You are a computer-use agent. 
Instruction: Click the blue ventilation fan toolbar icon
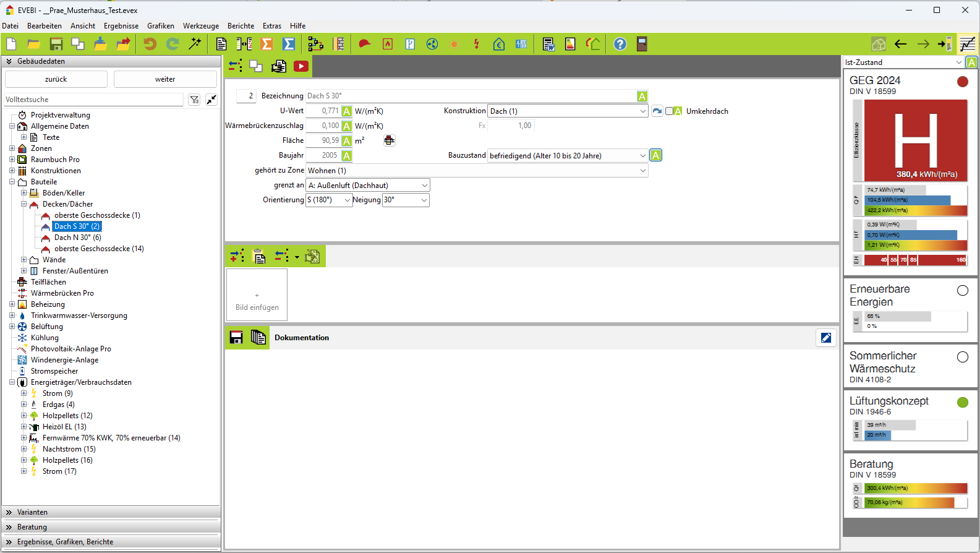pyautogui.click(x=432, y=44)
